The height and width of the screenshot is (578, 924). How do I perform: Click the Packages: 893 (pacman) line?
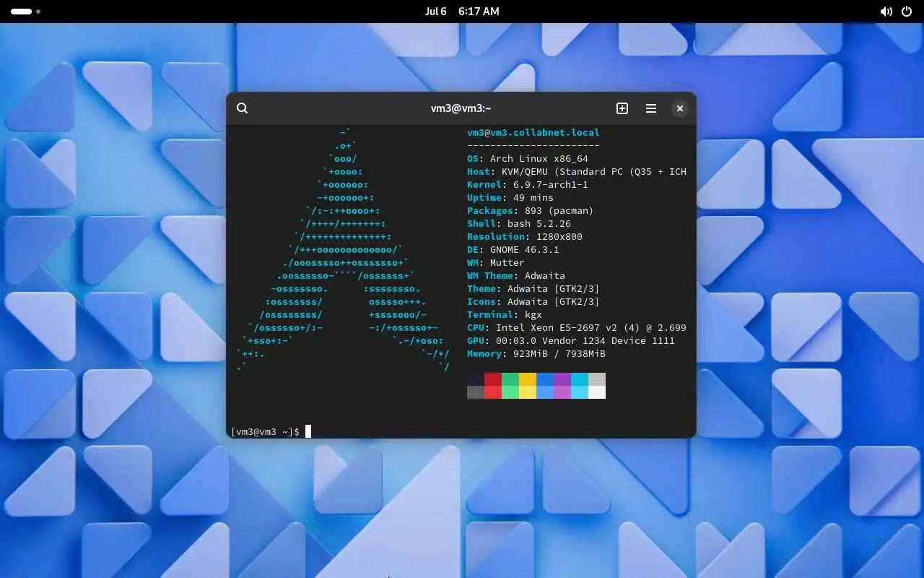coord(531,210)
